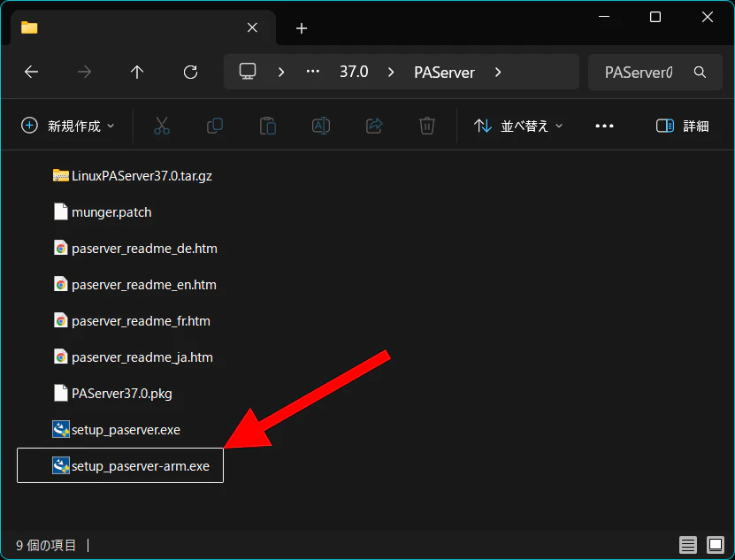Select the paserver_readme_ja.htm Chrome icon

[60, 357]
